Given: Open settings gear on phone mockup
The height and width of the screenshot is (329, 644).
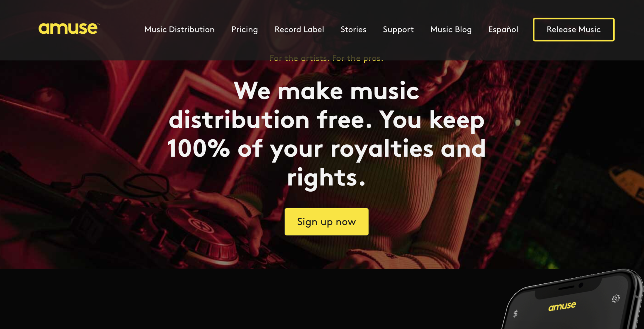Looking at the screenshot, I should click(x=616, y=298).
